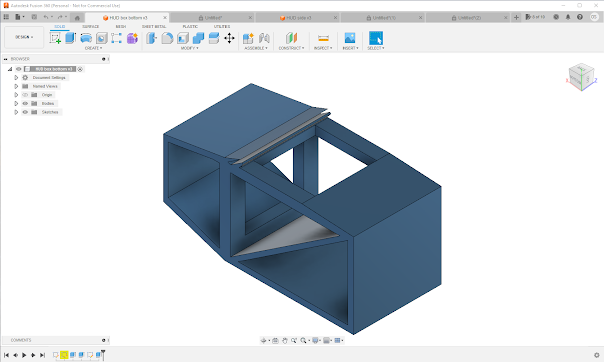
Task: Open the Modify dropdown label
Action: click(190, 48)
